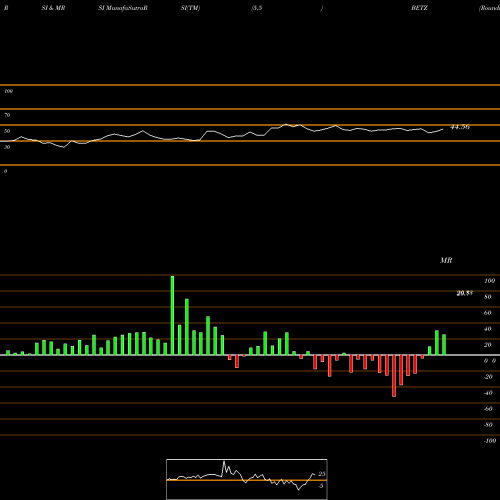Image resolution: width=500 pixels, height=500 pixels.
Task: Click the SI(TM) header text
Action: [190, 8]
